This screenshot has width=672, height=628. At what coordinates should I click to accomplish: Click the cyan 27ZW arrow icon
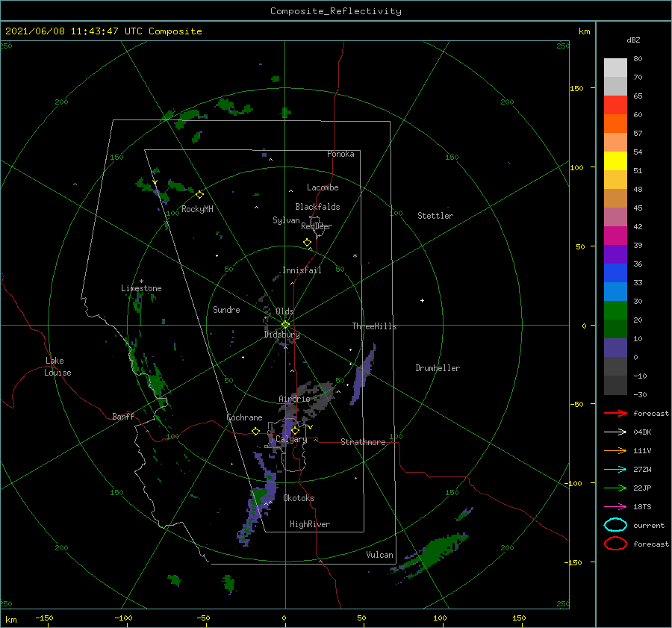615,470
